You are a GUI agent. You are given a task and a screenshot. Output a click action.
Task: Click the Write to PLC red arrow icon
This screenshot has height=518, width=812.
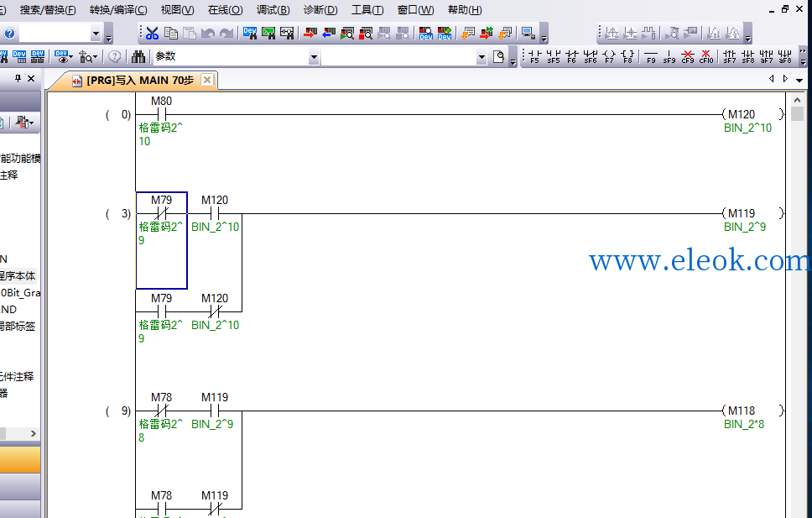[310, 34]
